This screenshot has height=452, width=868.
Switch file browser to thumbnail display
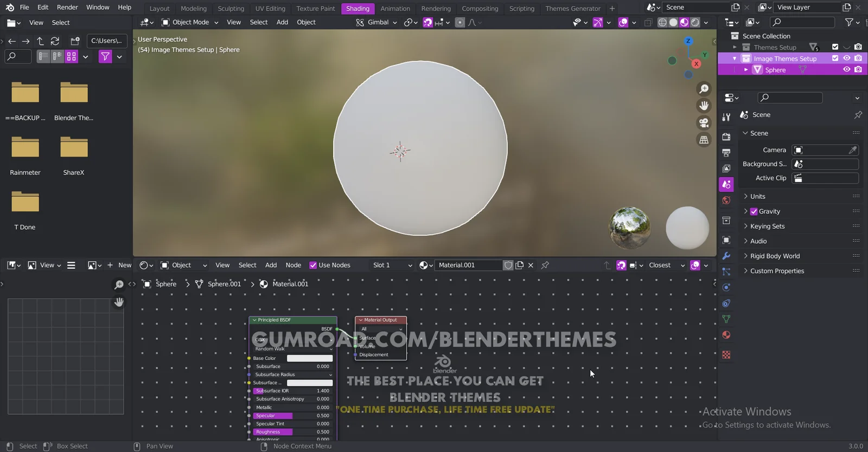click(72, 56)
